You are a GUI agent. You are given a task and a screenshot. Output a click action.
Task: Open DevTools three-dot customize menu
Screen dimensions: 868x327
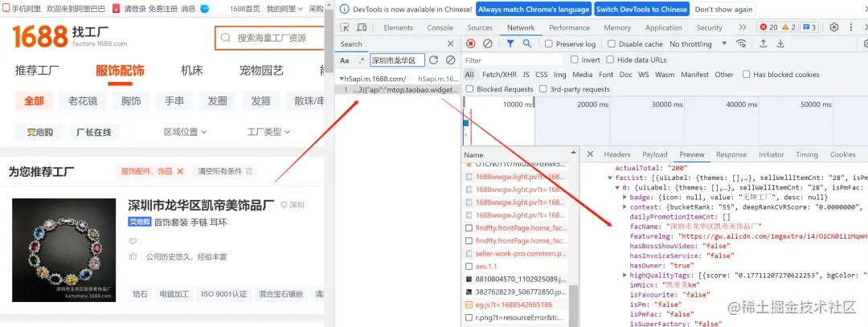tap(851, 27)
